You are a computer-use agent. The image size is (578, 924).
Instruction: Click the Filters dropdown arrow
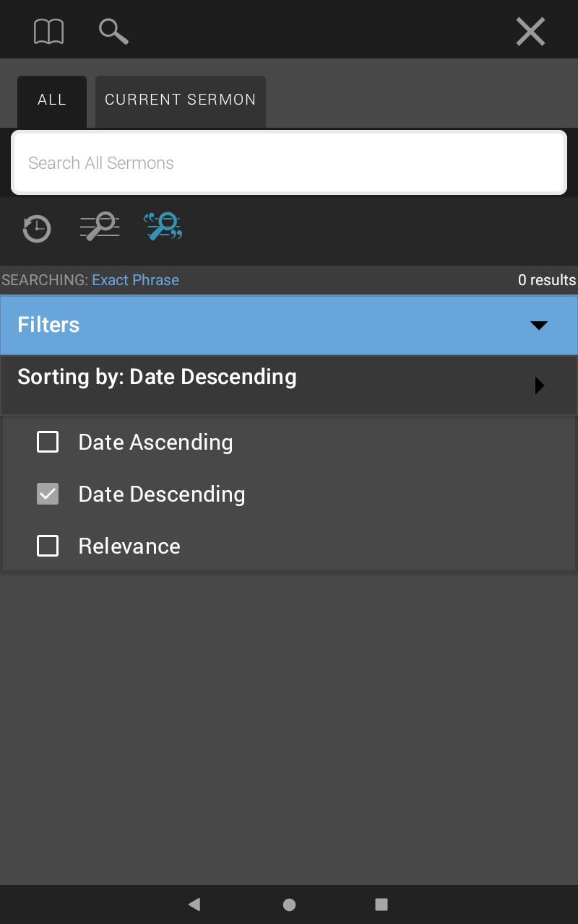click(x=539, y=326)
